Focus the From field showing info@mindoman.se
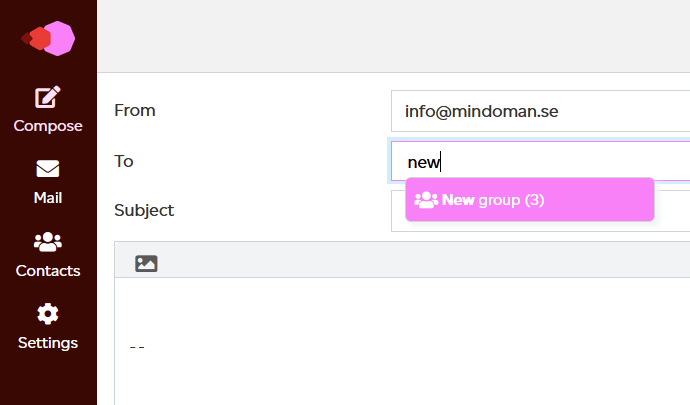 pyautogui.click(x=540, y=111)
